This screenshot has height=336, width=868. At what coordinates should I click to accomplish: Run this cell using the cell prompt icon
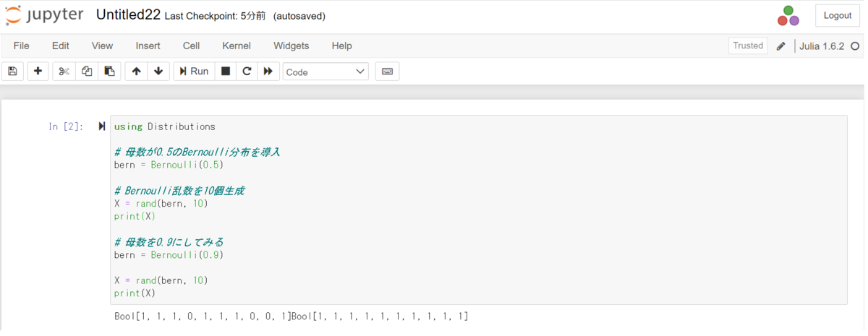[x=102, y=126]
